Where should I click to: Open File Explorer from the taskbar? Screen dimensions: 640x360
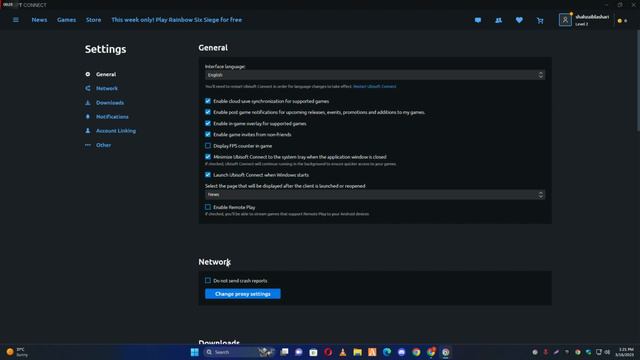(358, 352)
